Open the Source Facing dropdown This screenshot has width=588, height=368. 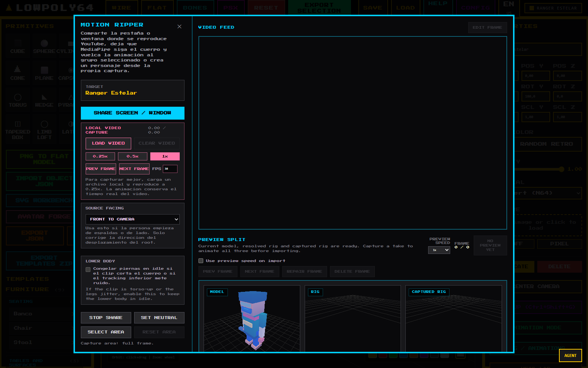click(x=133, y=219)
